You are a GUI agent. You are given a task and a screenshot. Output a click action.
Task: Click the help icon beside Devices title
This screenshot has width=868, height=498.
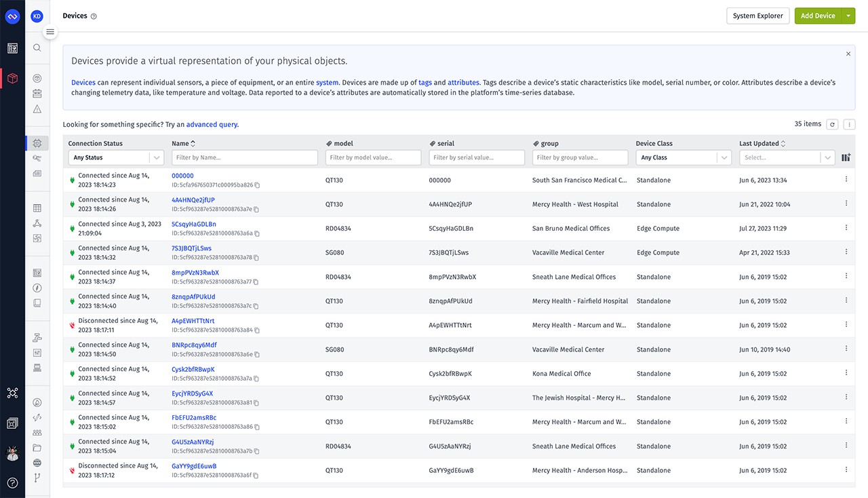[94, 16]
